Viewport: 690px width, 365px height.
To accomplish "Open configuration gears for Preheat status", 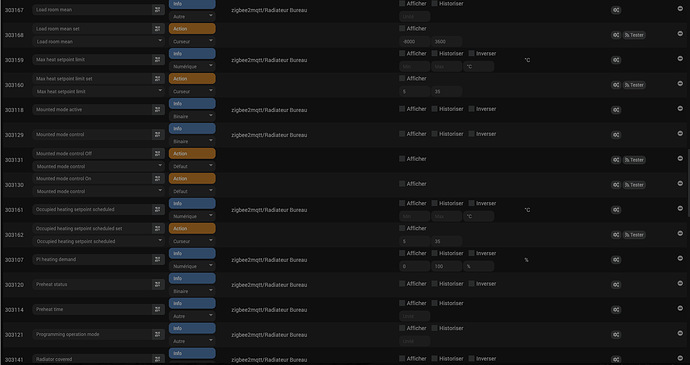I will click(616, 285).
